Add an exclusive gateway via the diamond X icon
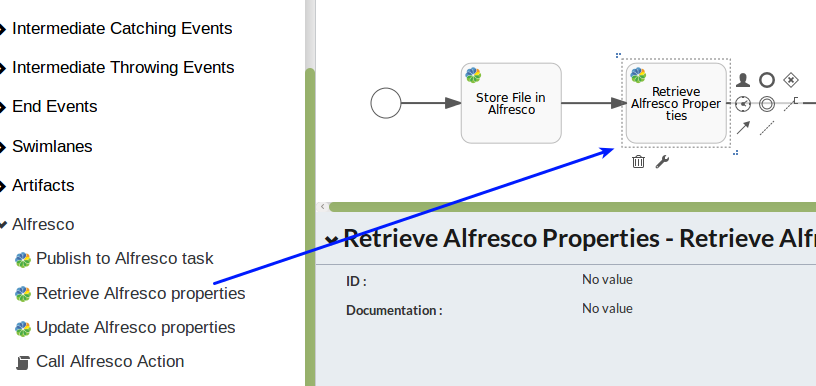The image size is (816, 386). [791, 80]
